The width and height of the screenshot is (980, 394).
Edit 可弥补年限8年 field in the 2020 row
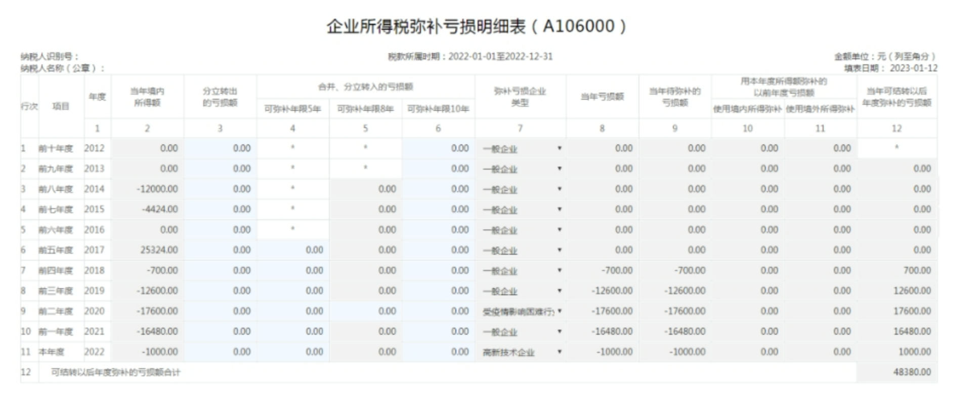click(365, 311)
